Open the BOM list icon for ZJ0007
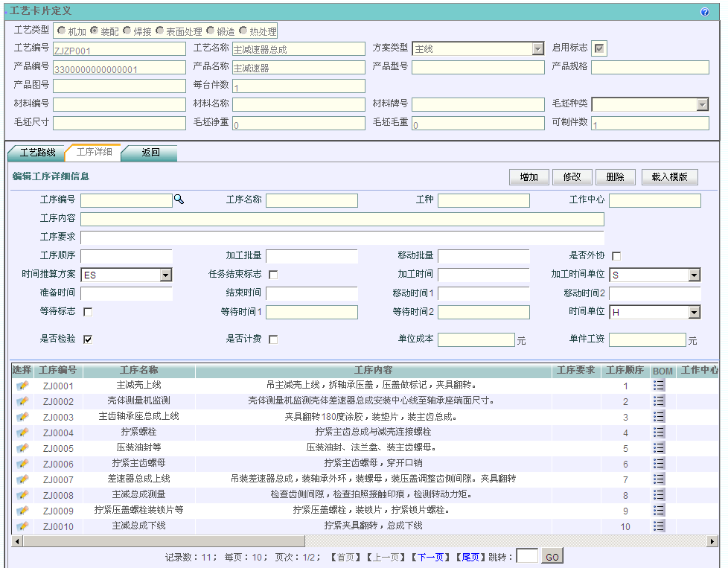 tap(659, 479)
